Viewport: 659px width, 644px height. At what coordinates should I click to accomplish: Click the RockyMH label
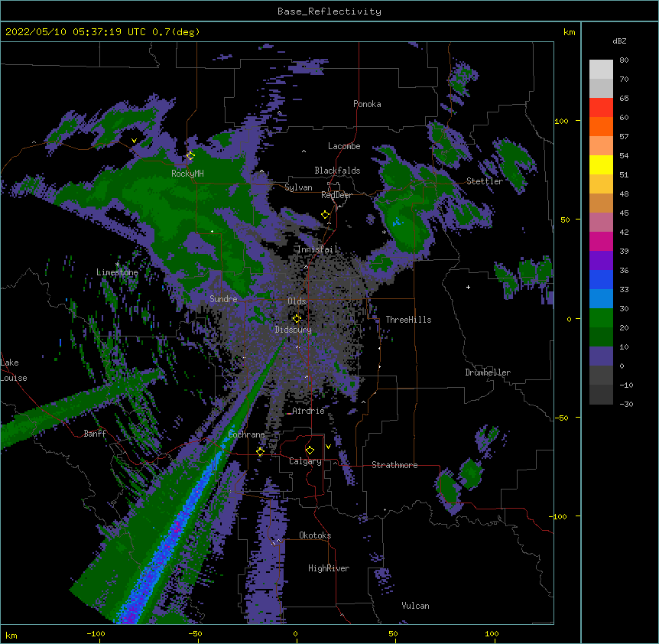[x=187, y=173]
